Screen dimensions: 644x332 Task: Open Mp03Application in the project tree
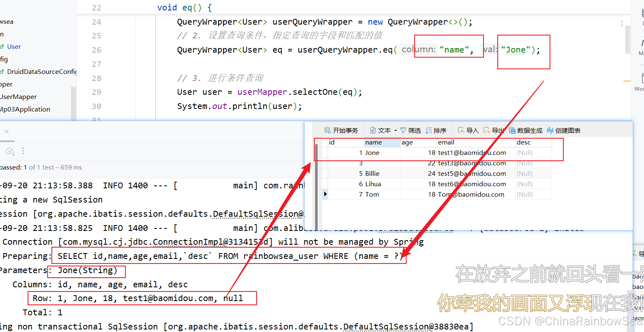coord(25,109)
